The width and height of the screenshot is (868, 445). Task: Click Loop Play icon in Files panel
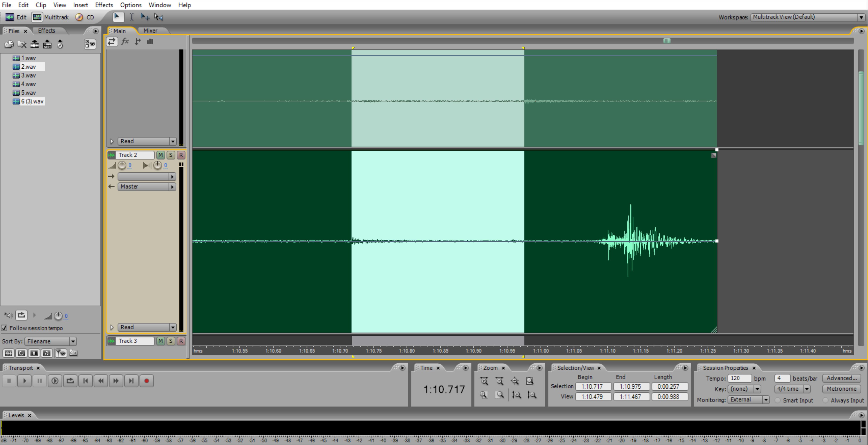point(21,315)
